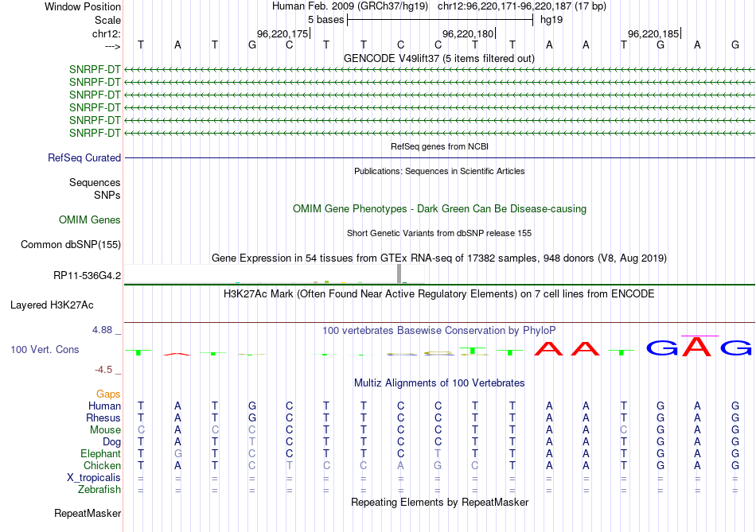This screenshot has width=756, height=532.
Task: Click the bottommost SNRPF-DT transcript label
Action: [95, 133]
